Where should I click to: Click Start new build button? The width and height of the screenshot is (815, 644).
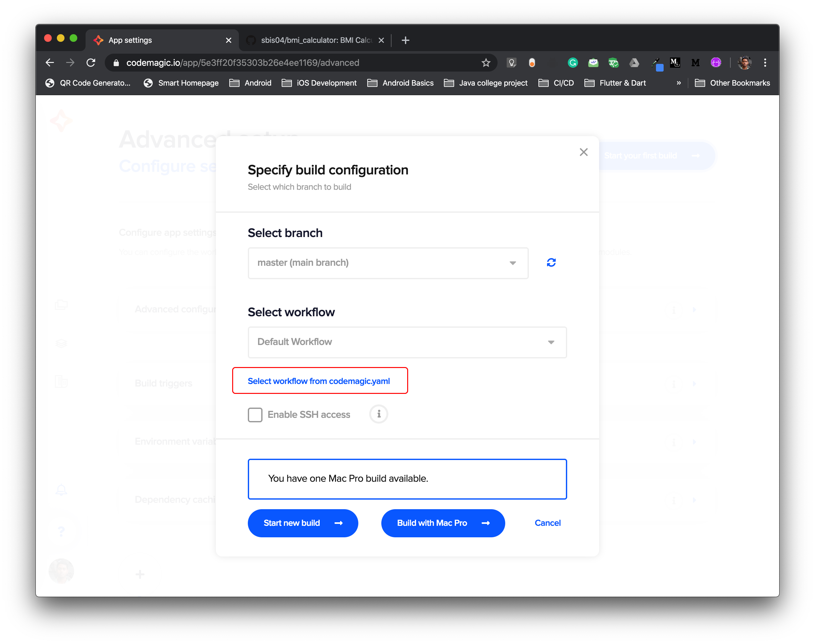(303, 523)
